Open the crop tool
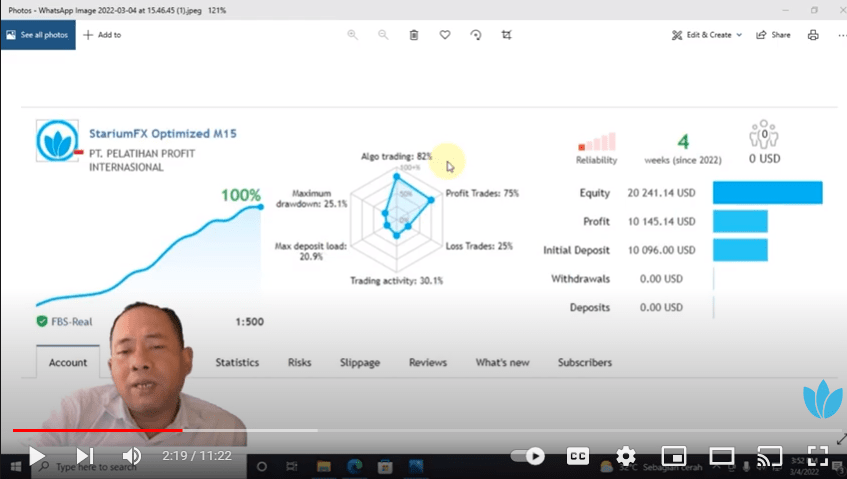847x479 pixels. (506, 35)
